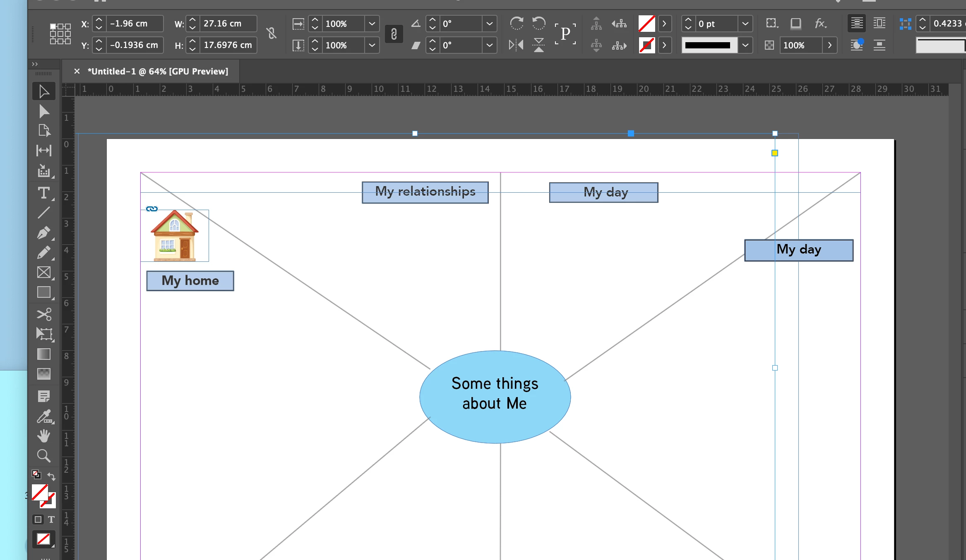This screenshot has width=966, height=560.
Task: Select the Pen tool
Action: pyautogui.click(x=43, y=233)
